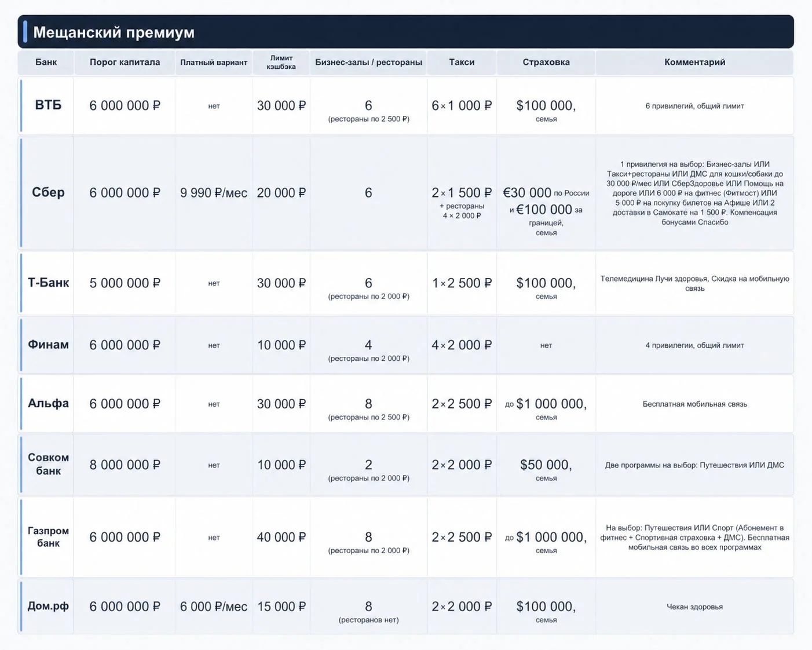
Task: Click Т-Банк's capital threshold 5 000 000 ₽
Action: pos(125,283)
